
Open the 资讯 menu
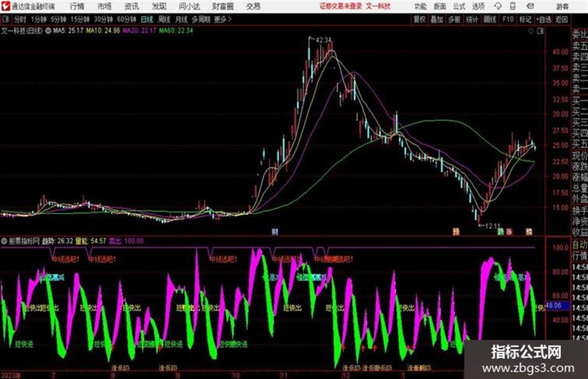131,6
